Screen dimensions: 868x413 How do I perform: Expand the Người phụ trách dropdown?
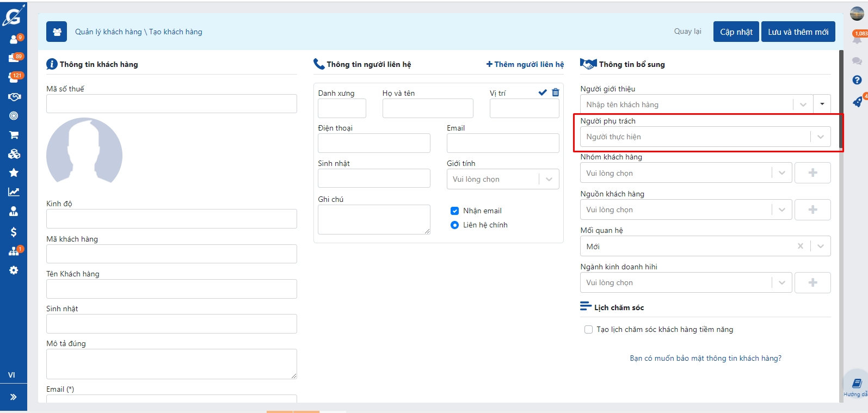coord(820,137)
